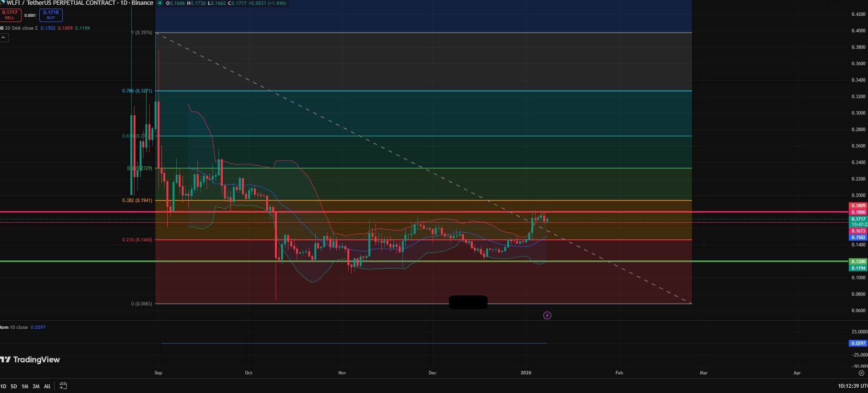
Task: Switch to the 1D time range
Action: (3, 386)
